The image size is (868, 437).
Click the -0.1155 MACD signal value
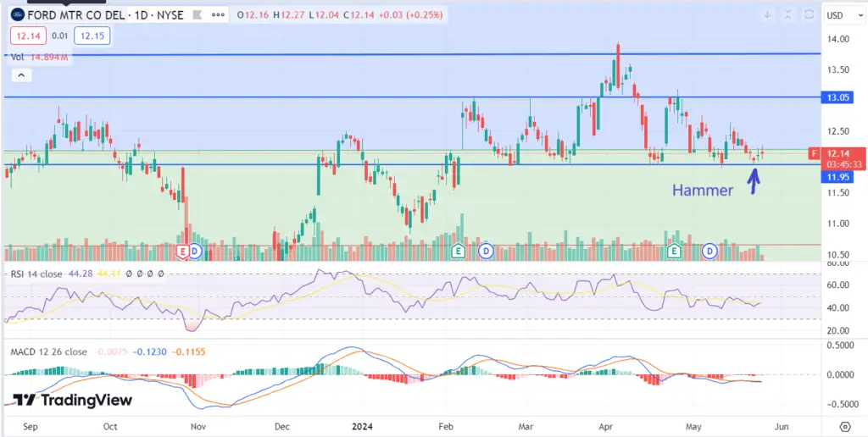188,351
